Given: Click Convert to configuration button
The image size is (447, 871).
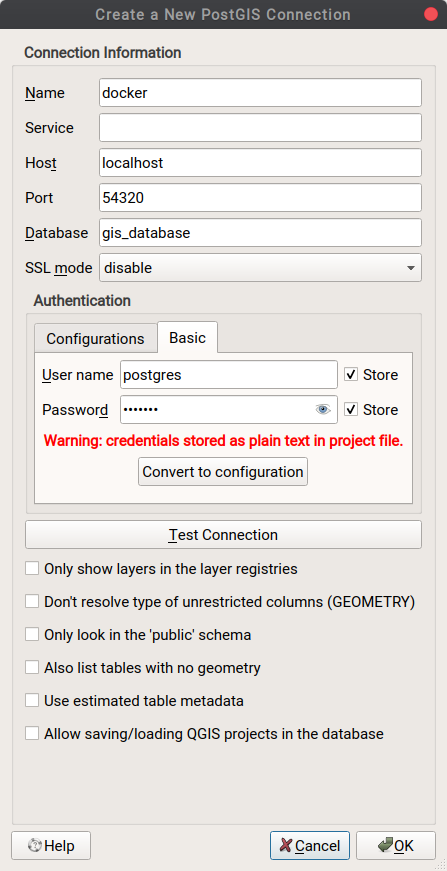Looking at the screenshot, I should click(223, 472).
